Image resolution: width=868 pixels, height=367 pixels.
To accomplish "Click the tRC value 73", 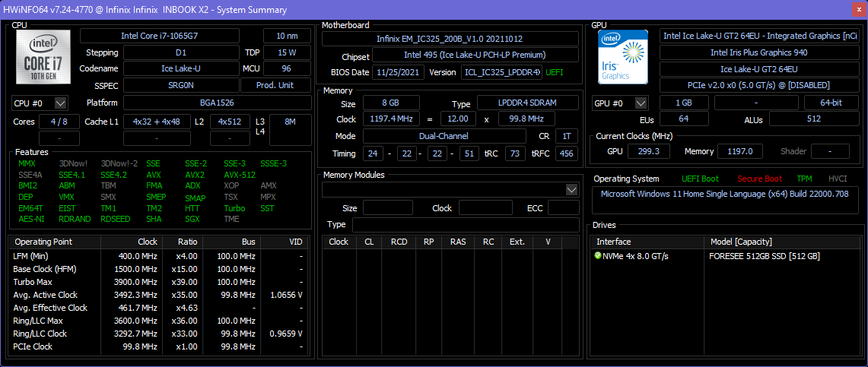I will (x=515, y=153).
